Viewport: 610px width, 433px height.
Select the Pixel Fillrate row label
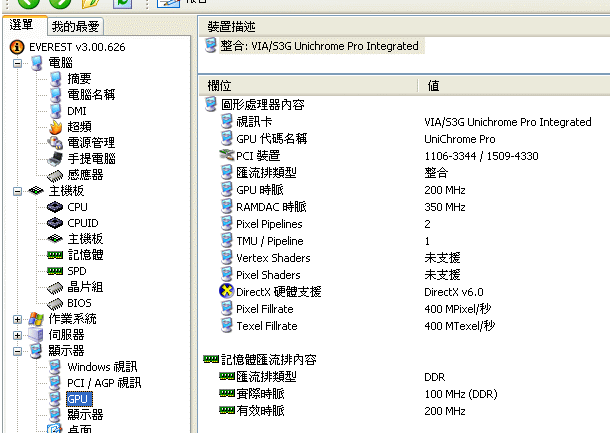(265, 309)
